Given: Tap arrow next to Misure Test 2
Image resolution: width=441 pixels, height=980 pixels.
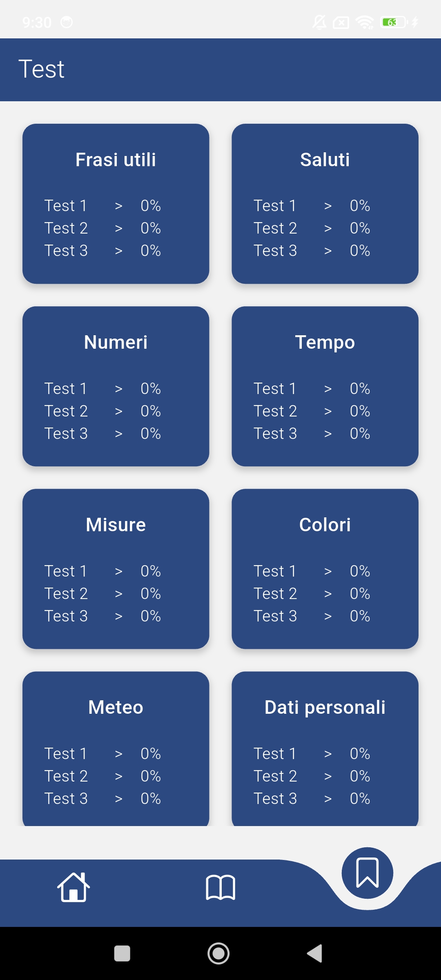Looking at the screenshot, I should pyautogui.click(x=118, y=594).
